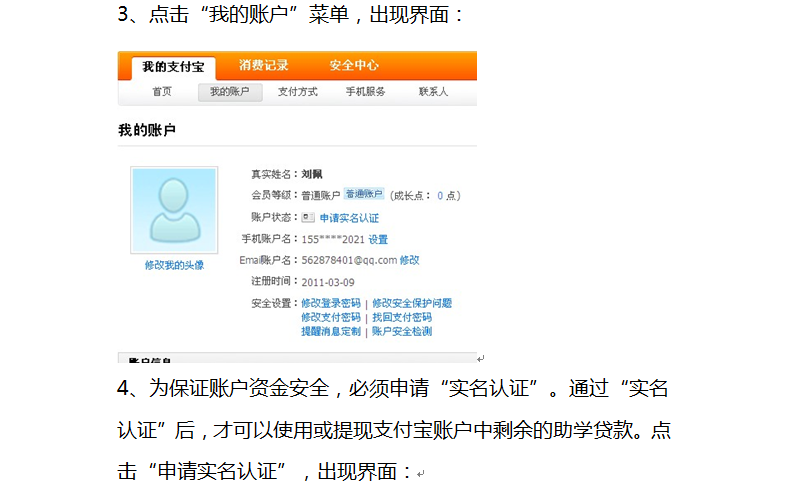Open the 联系人 menu item
Viewport: 790px width, 486px height.
pyautogui.click(x=433, y=92)
